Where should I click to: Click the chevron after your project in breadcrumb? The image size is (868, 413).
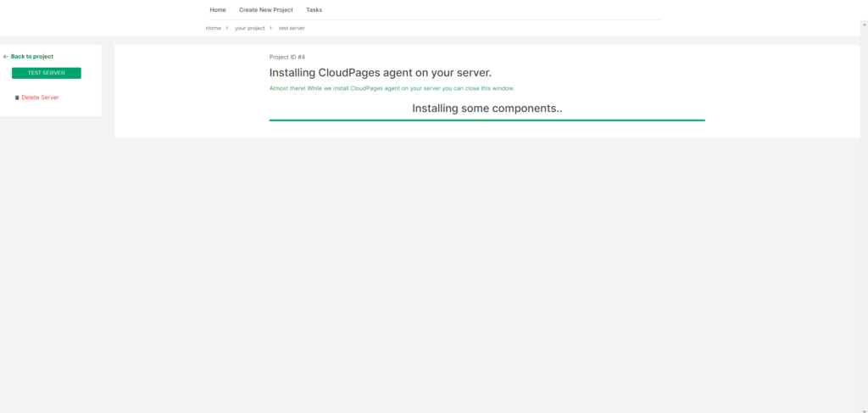pos(270,28)
